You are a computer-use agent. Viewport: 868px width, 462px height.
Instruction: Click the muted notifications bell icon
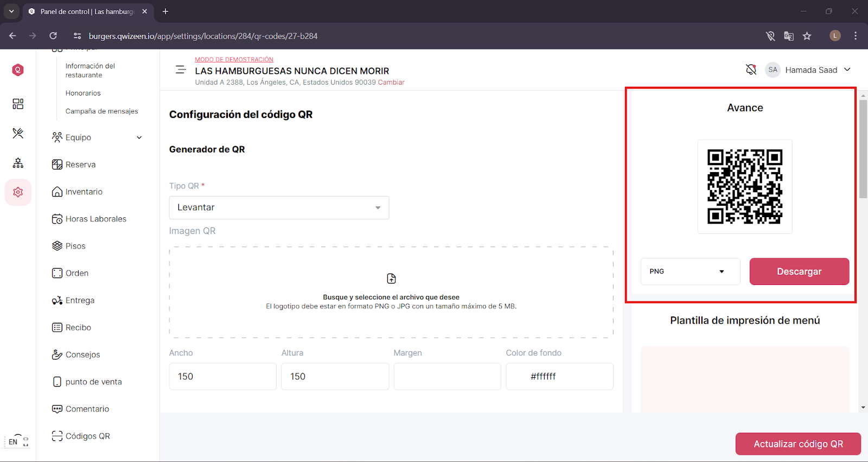pyautogui.click(x=751, y=69)
